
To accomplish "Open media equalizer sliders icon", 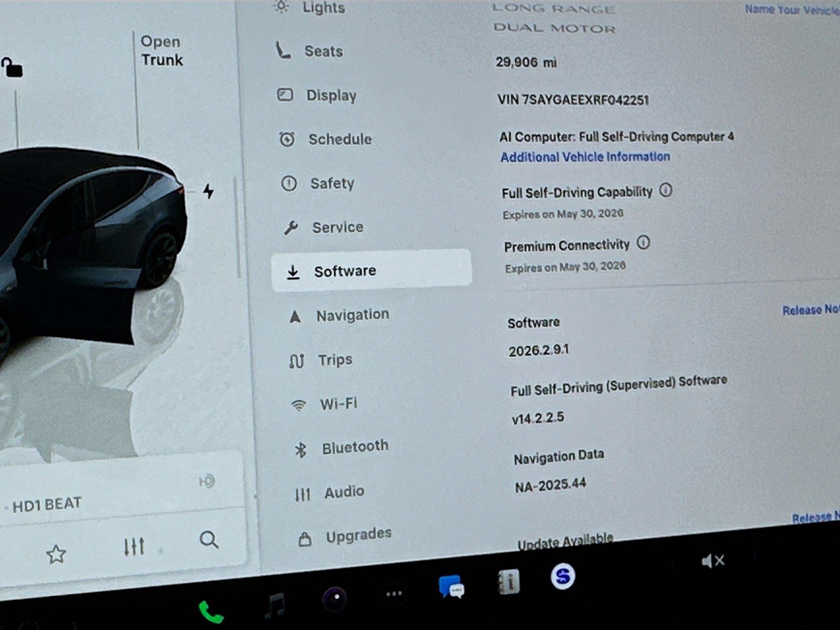I will click(x=134, y=546).
